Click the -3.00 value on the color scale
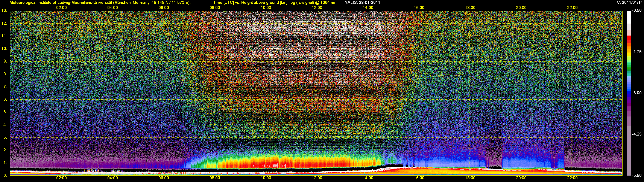The height and width of the screenshot is (182, 644). coord(636,93)
